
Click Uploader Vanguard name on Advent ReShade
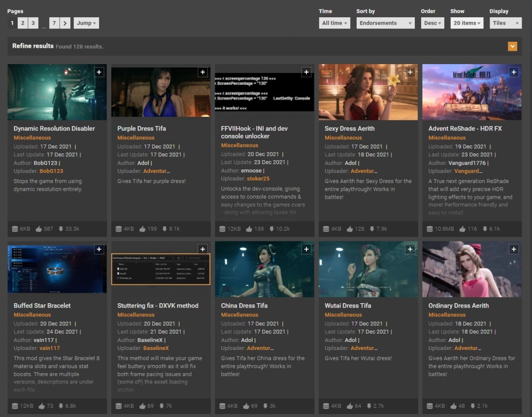coord(468,171)
